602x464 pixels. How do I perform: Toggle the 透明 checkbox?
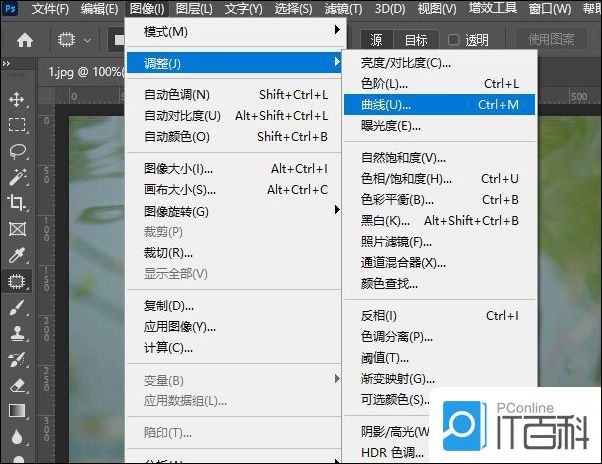pyautogui.click(x=453, y=40)
